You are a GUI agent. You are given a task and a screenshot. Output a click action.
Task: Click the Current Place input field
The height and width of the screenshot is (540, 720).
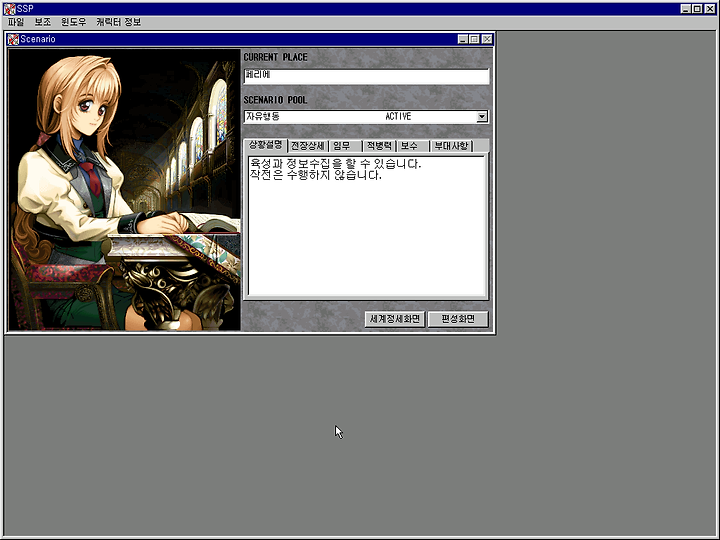366,76
